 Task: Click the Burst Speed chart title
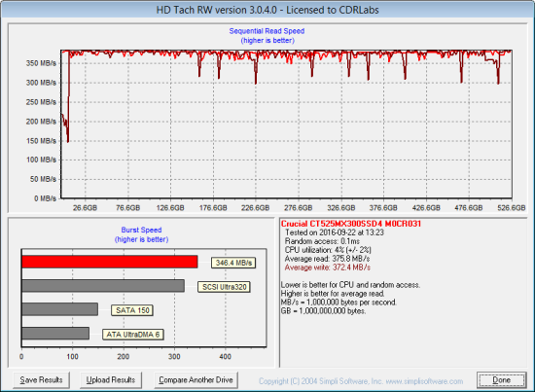pos(141,230)
